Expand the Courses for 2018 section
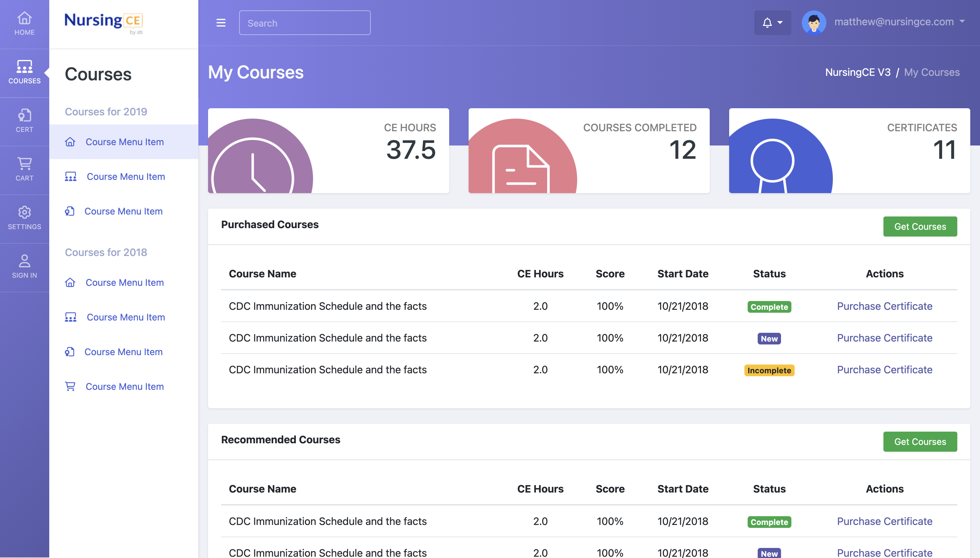The width and height of the screenshot is (980, 558). (x=106, y=252)
